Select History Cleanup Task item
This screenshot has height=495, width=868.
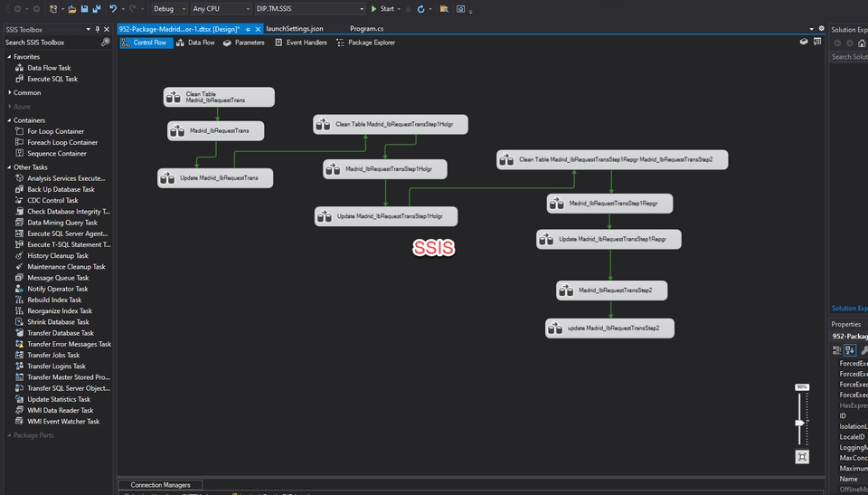click(x=58, y=255)
